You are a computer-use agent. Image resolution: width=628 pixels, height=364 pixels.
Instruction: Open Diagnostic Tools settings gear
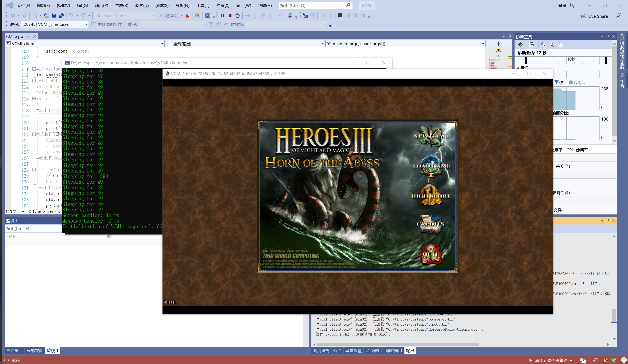(x=521, y=45)
